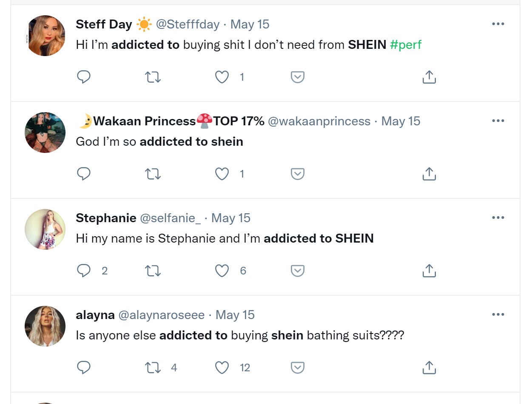Click Stephanie's display name
532x404 pixels.
tap(106, 218)
